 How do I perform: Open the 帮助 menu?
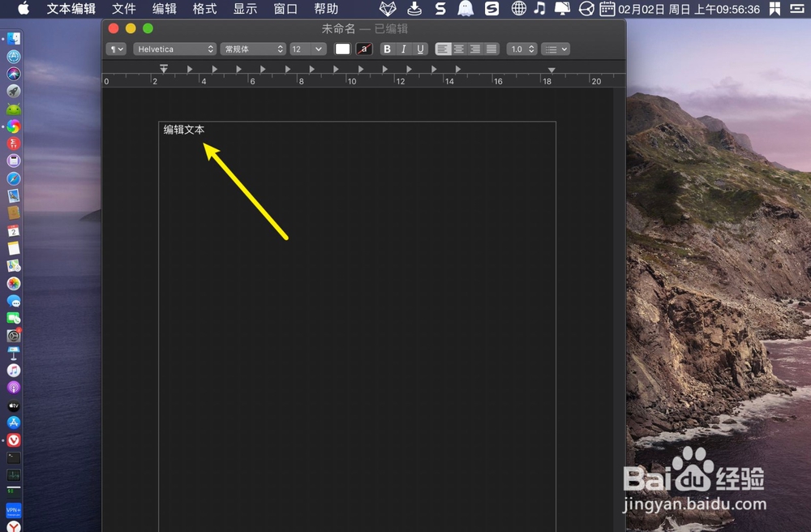tap(326, 9)
